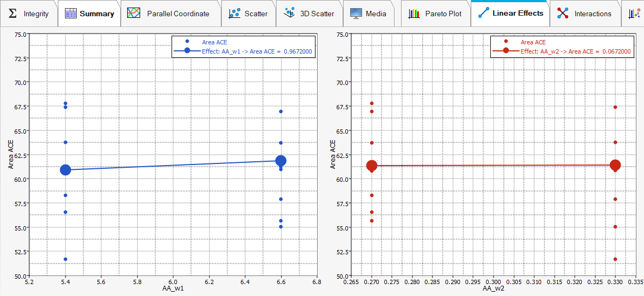644x296 pixels.
Task: Switch to the Summary tab
Action: [x=88, y=14]
